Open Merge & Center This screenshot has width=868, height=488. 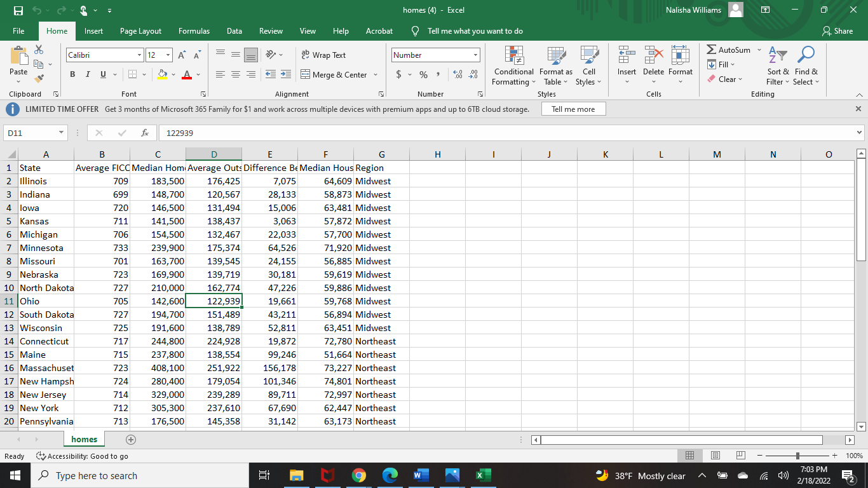335,74
